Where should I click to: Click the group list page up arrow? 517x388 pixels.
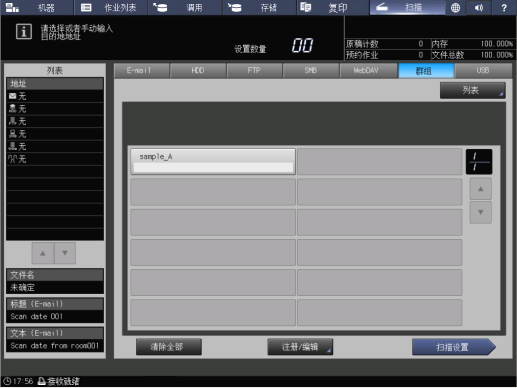click(480, 189)
